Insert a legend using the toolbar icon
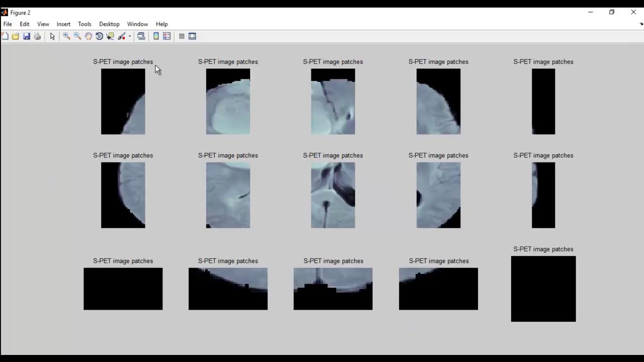This screenshot has height=362, width=644. (167, 36)
